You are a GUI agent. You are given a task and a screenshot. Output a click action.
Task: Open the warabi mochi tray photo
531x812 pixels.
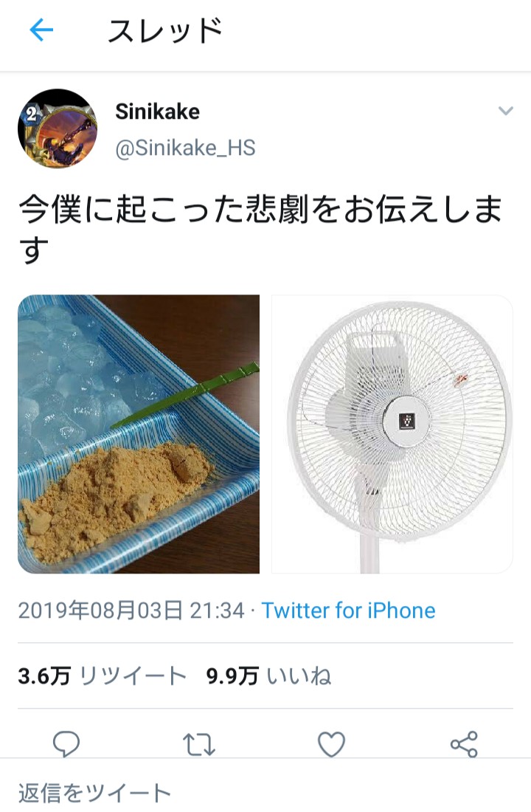(139, 434)
